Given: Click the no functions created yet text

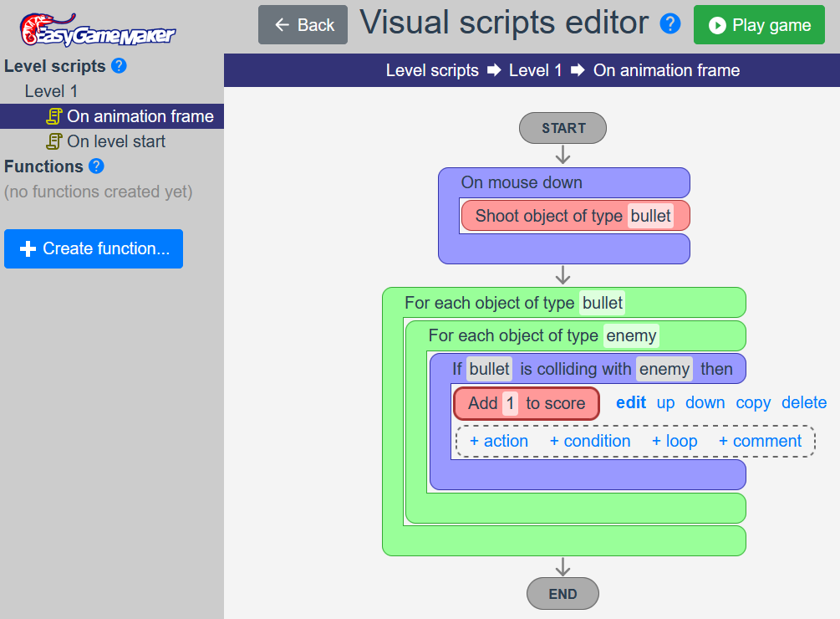Looking at the screenshot, I should pos(98,192).
